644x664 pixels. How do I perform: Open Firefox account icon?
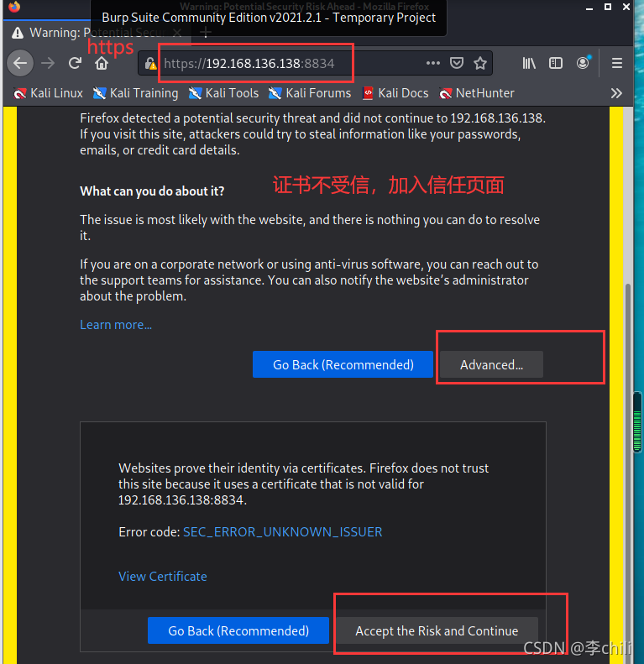tap(583, 63)
